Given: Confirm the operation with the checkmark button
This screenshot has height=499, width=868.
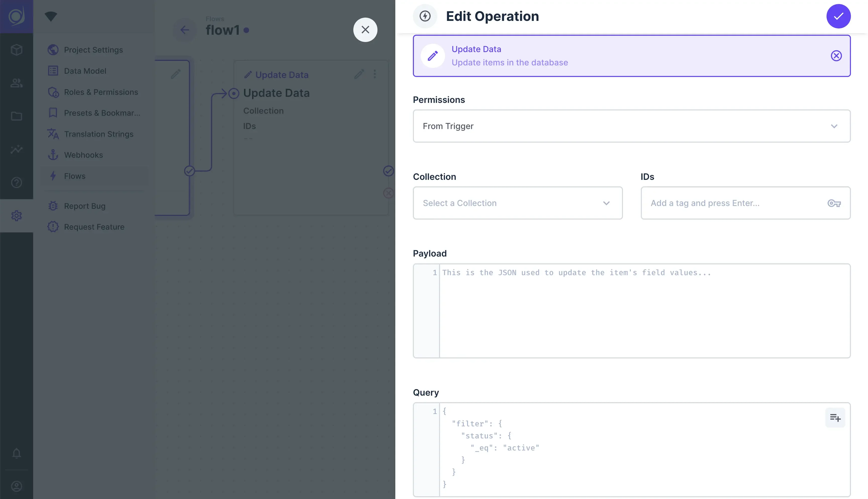Looking at the screenshot, I should pyautogui.click(x=838, y=16).
